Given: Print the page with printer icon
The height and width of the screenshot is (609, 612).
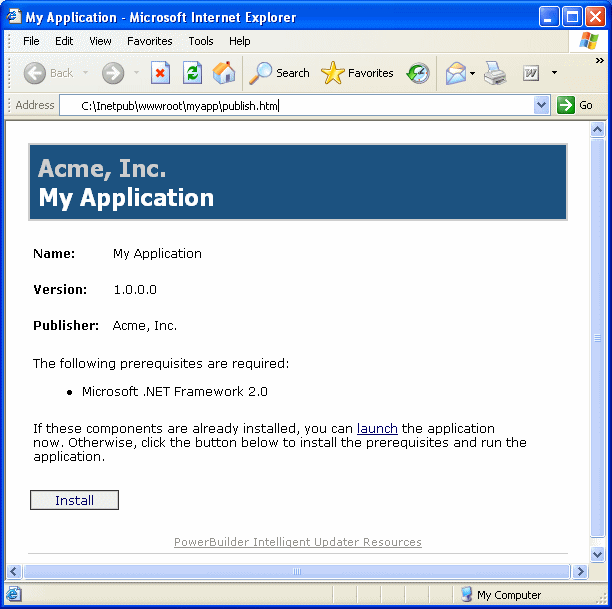Looking at the screenshot, I should point(495,73).
